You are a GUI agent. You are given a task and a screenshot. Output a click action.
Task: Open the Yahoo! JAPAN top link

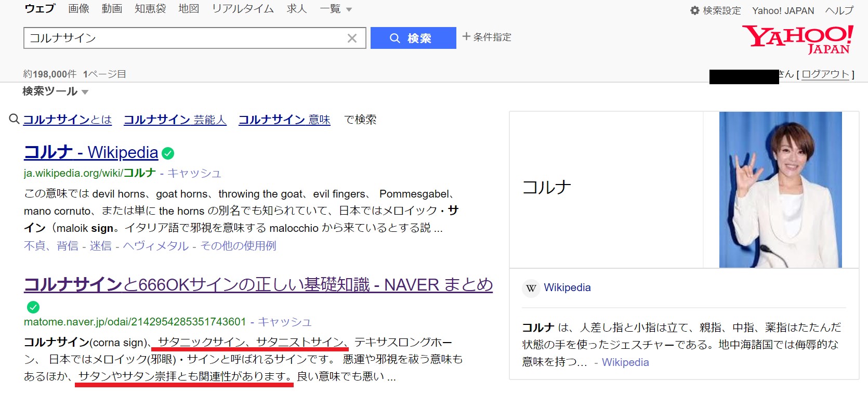783,10
